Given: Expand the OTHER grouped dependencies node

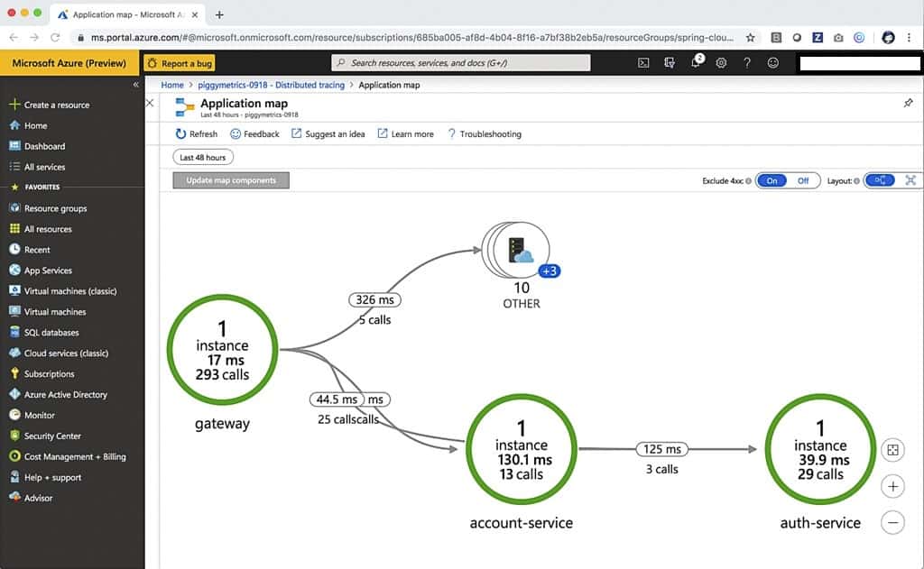Looking at the screenshot, I should 516,250.
